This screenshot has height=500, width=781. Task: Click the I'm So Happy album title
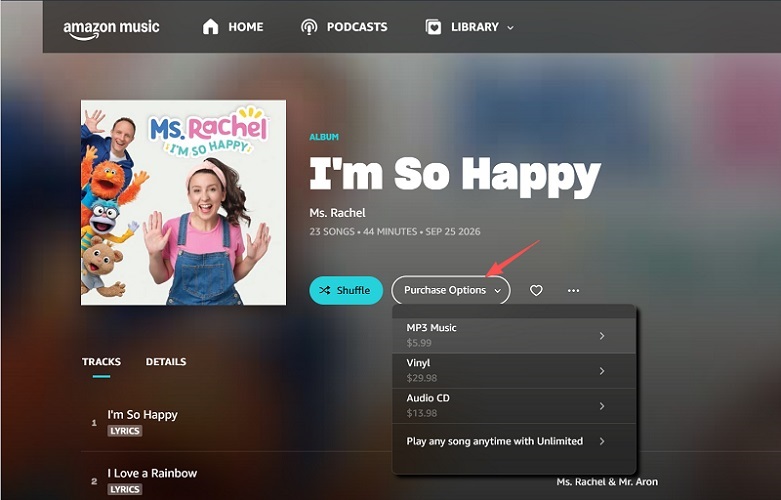pos(455,175)
